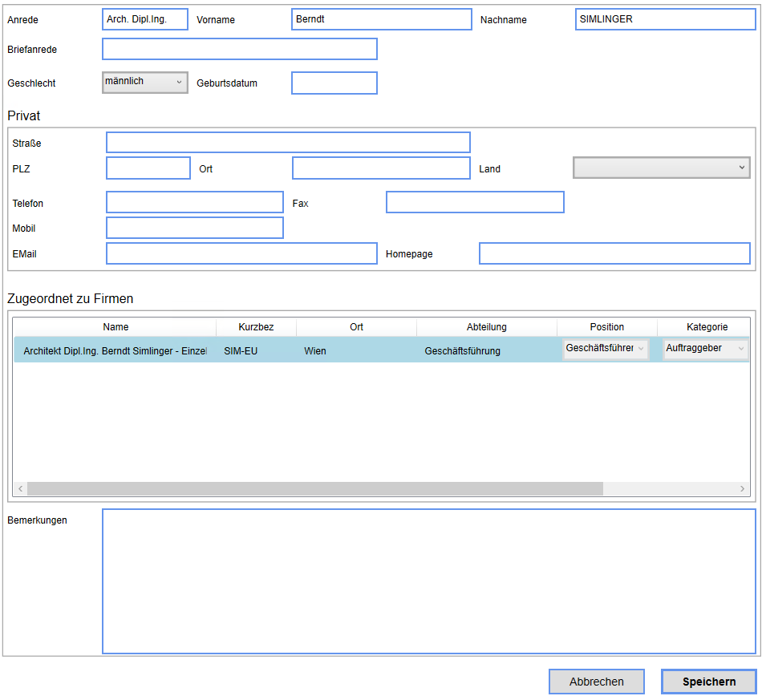The width and height of the screenshot is (762, 700).
Task: Open the Geschlecht dropdown
Action: tap(144, 83)
